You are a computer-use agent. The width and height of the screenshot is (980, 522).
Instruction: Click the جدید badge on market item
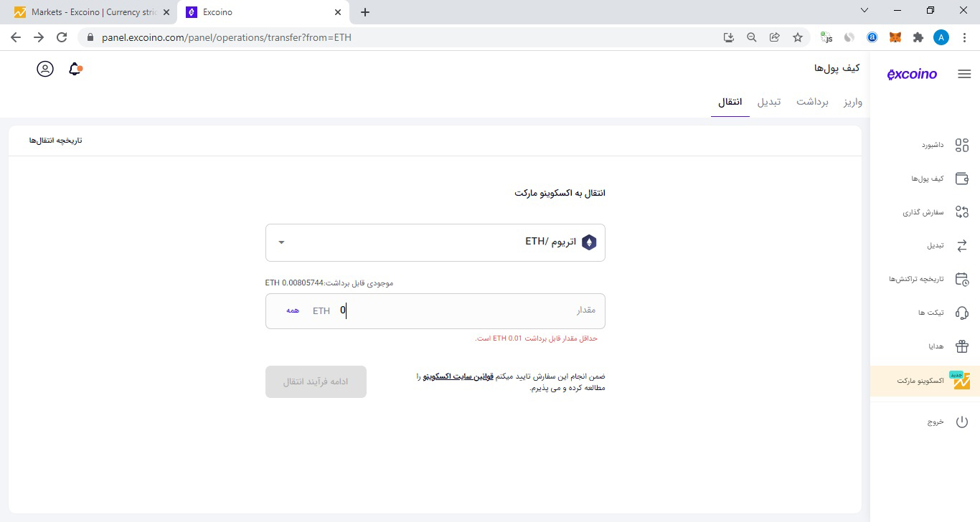[956, 375]
